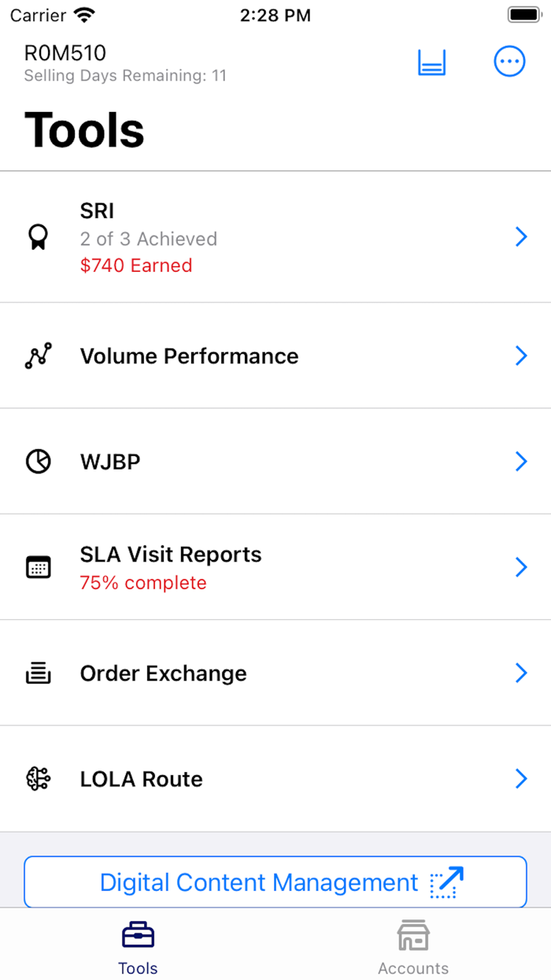Tap the R0M510 route identifier
The image size is (551, 980).
[x=65, y=53]
